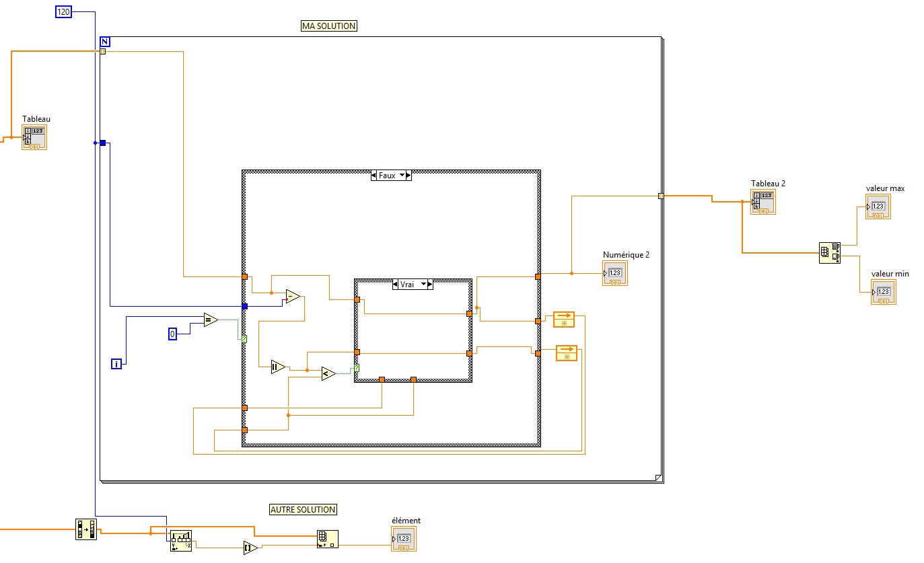The image size is (924, 563).
Task: Click the numeric constant 120
Action: [62, 11]
